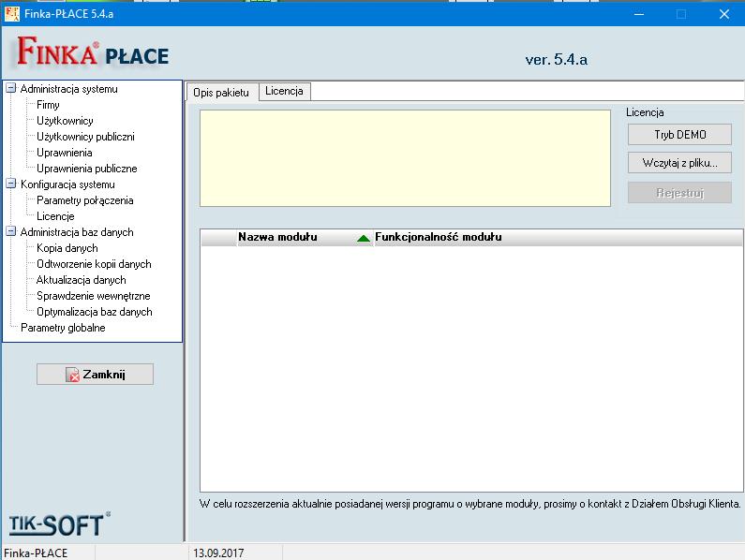This screenshot has width=745, height=560.
Task: Minimize the Finka-PŁACE window
Action: [x=639, y=14]
